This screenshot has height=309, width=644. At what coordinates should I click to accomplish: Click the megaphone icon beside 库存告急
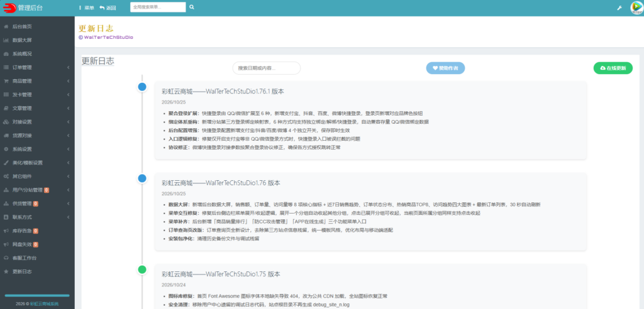[6, 230]
